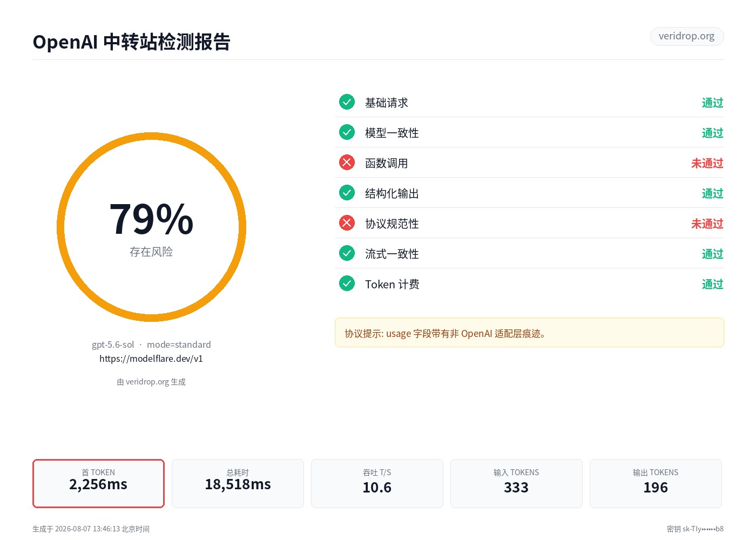Click the 未通过 status for 协议规范性

(x=707, y=224)
